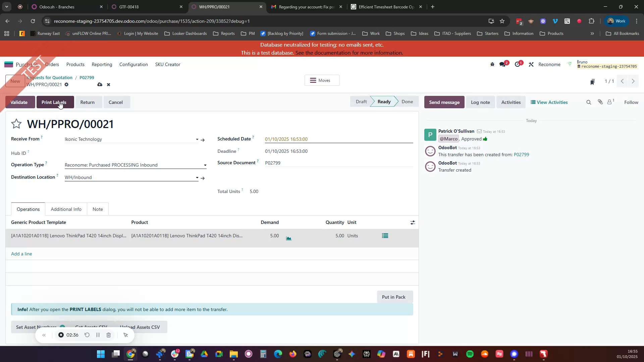Click the Validate button
Image resolution: width=644 pixels, height=362 pixels.
tap(19, 102)
